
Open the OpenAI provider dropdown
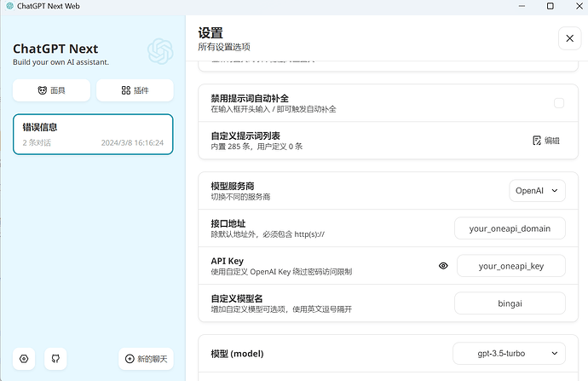tap(537, 191)
